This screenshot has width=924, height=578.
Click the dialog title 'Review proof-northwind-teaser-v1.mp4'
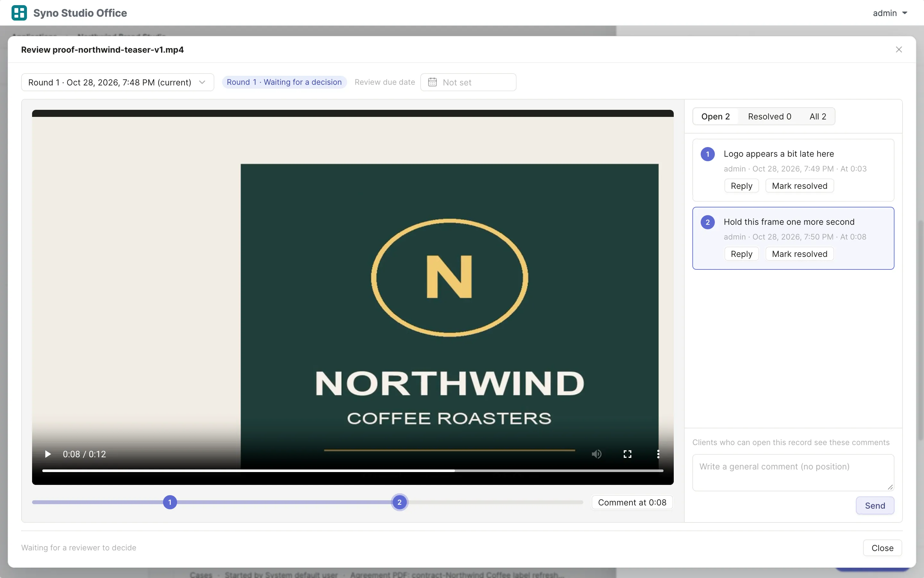(102, 50)
